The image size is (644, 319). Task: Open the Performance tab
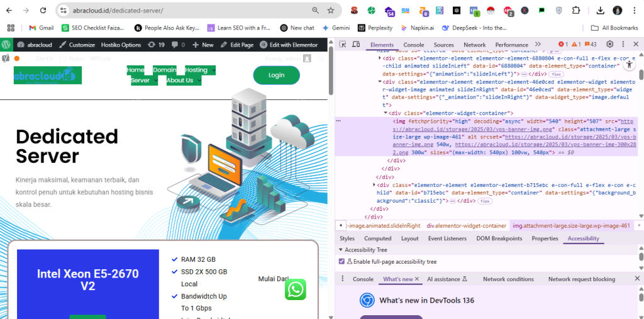point(511,45)
